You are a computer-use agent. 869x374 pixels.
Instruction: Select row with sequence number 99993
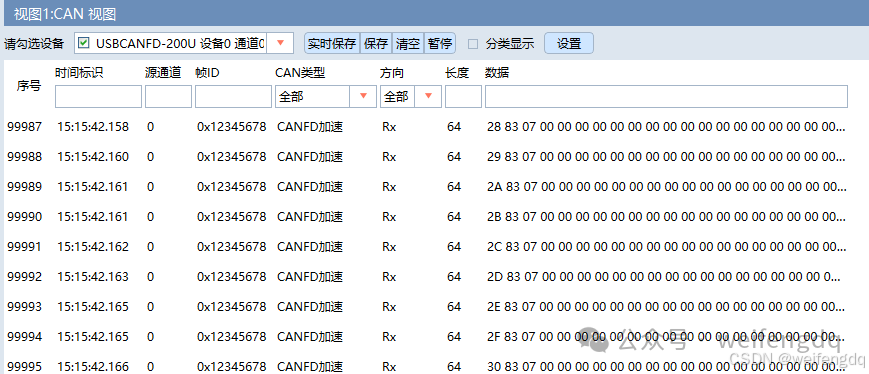(426, 306)
